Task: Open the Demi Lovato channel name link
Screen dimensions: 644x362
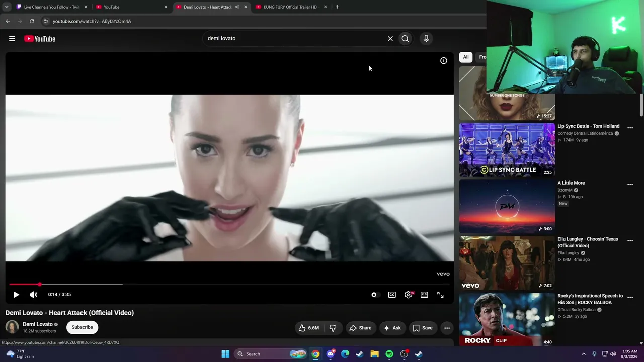Action: coord(38,324)
